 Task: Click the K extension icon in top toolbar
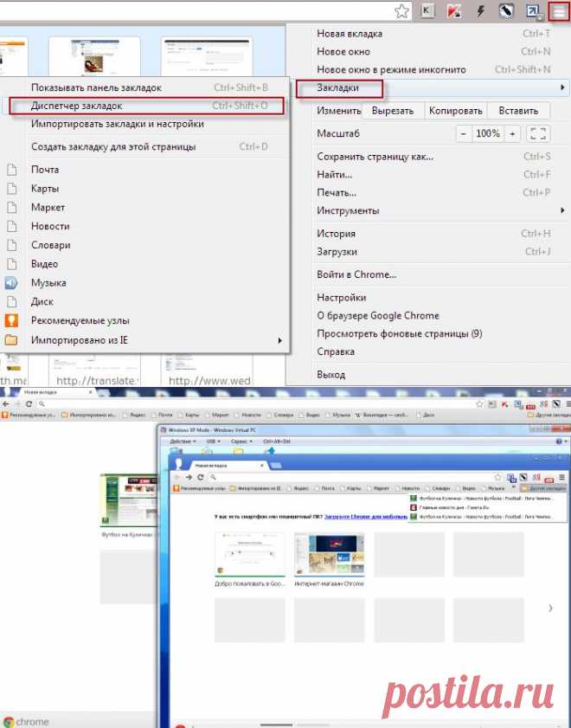point(427,10)
